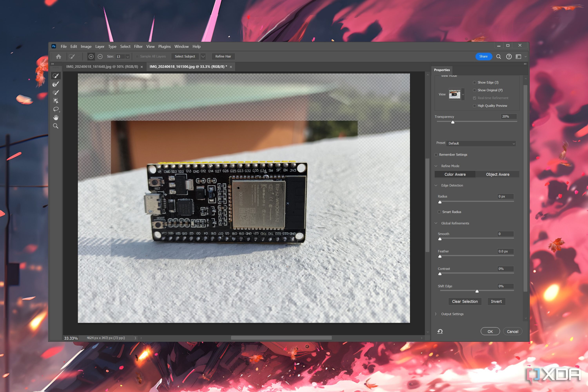
Task: Choose Add to selection mode icon
Action: 91,56
